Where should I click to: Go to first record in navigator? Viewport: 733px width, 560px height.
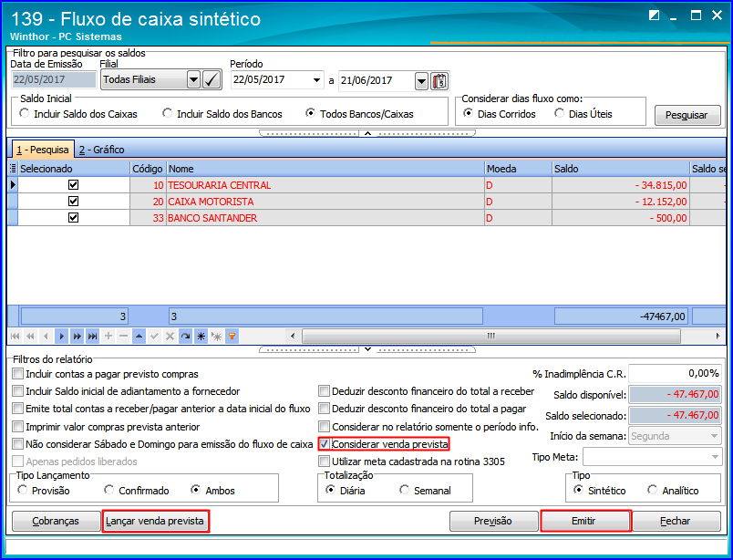(x=15, y=336)
